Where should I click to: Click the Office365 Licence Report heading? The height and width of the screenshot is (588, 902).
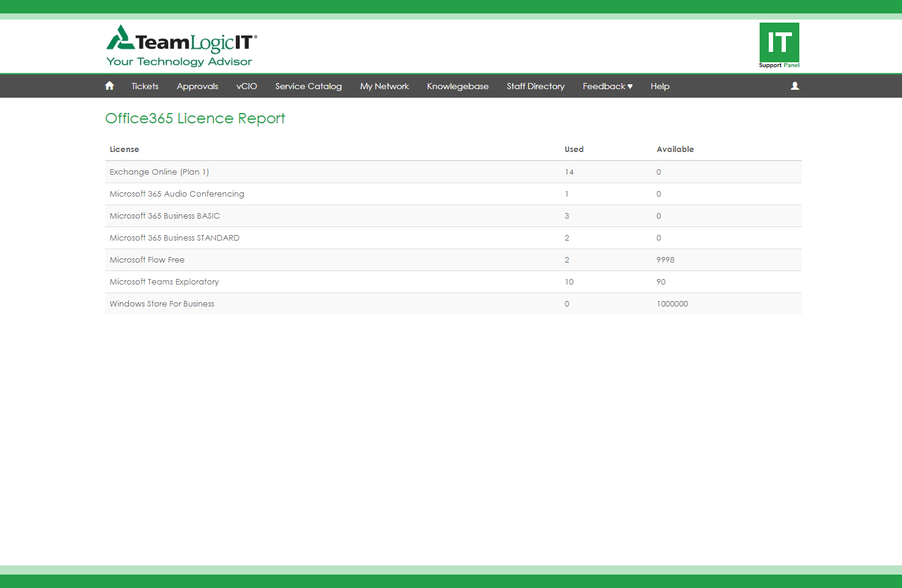coord(195,118)
